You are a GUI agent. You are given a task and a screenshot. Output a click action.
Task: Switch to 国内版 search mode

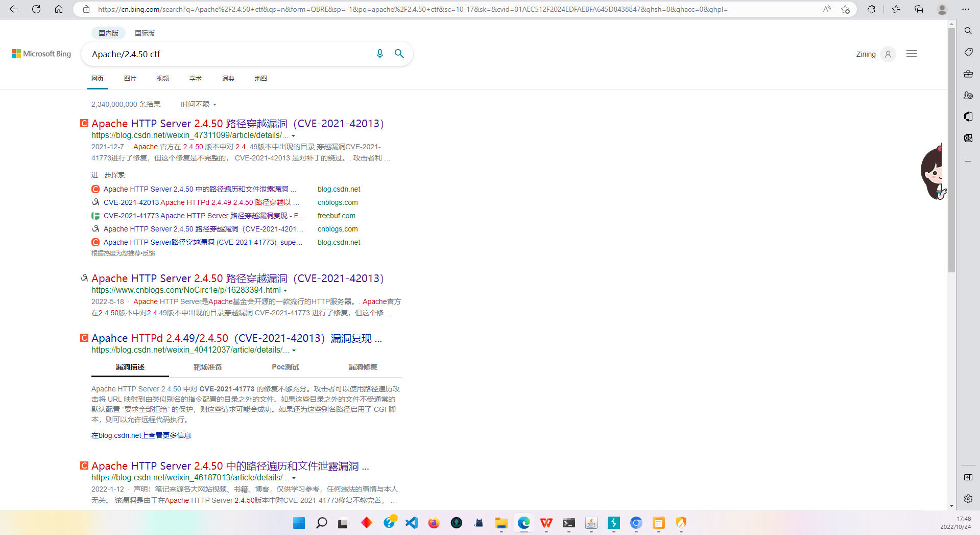108,33
